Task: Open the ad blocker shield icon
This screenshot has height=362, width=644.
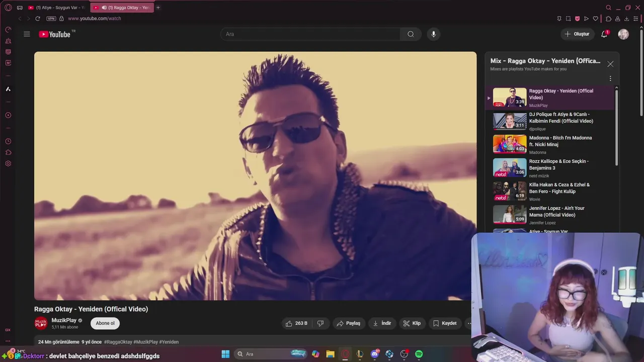Action: pyautogui.click(x=577, y=19)
